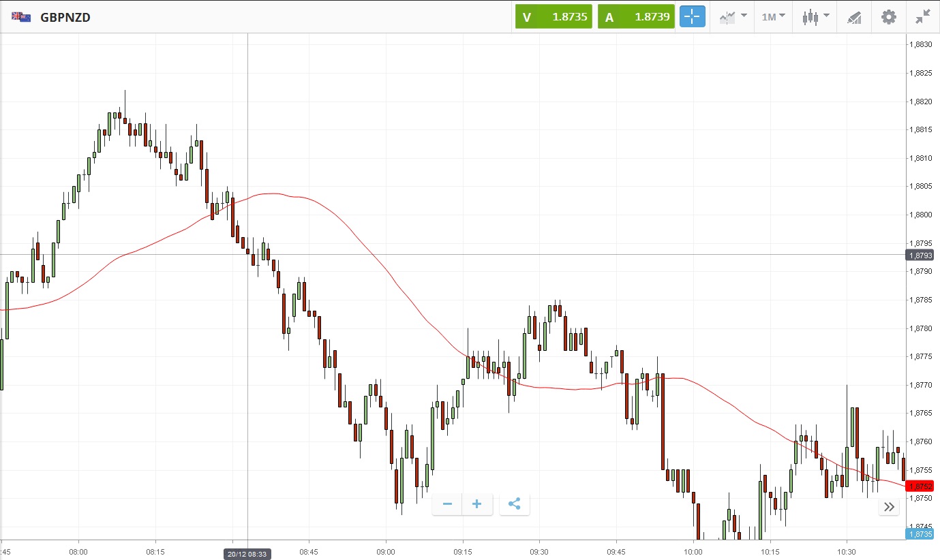This screenshot has height=560, width=940.
Task: Zoom out the chart with minus button
Action: (x=447, y=504)
